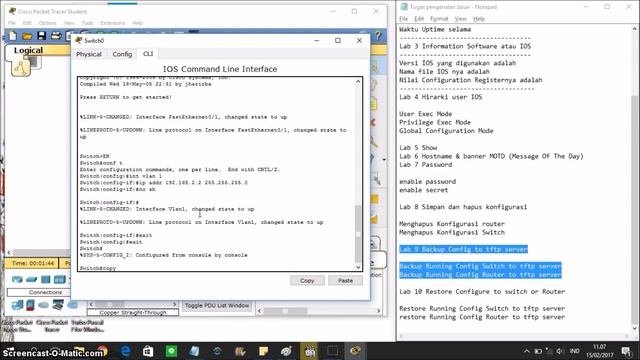Open the Windows Store taskbar icon
Viewport: 640px width, 360px height.
coord(148,351)
